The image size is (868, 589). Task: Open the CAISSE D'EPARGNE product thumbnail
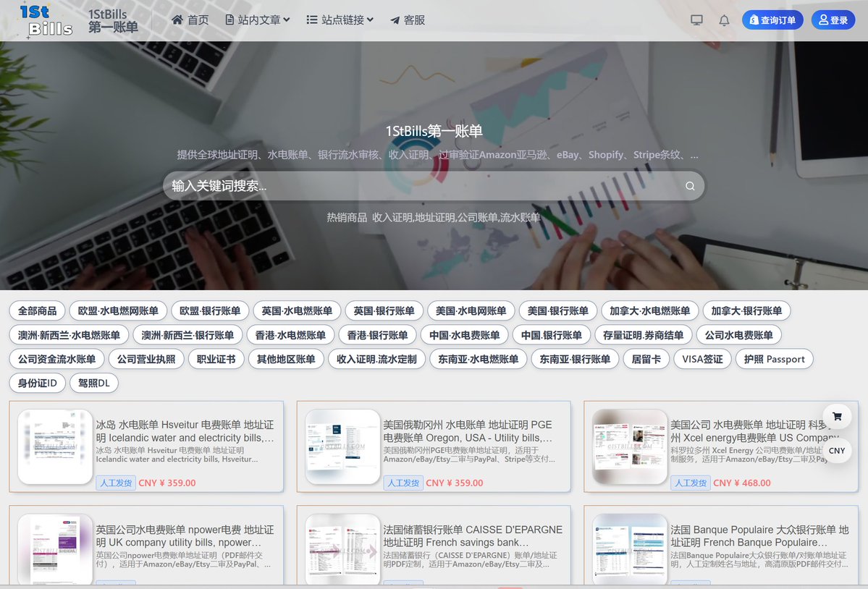tap(342, 548)
